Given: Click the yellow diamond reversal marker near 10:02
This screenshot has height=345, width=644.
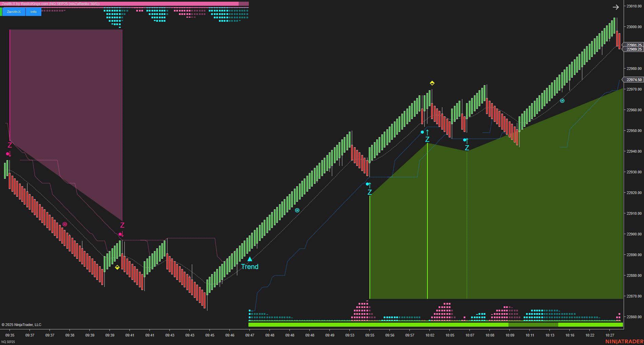Looking at the screenshot, I should pyautogui.click(x=432, y=82).
